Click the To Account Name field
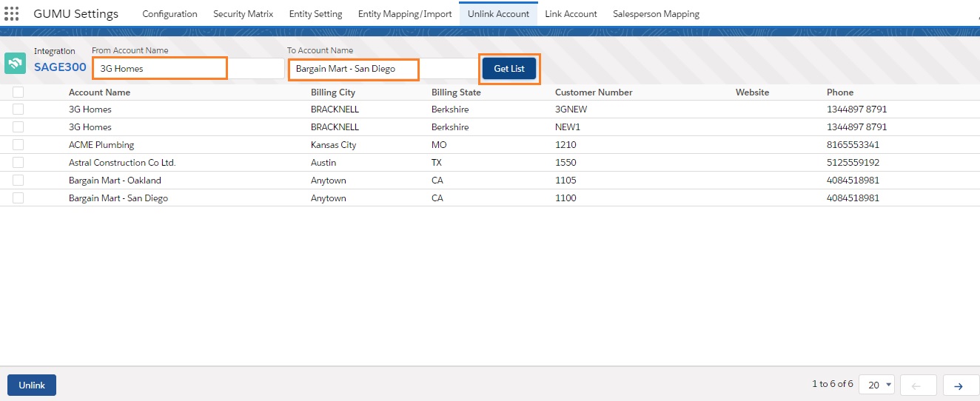 point(383,68)
